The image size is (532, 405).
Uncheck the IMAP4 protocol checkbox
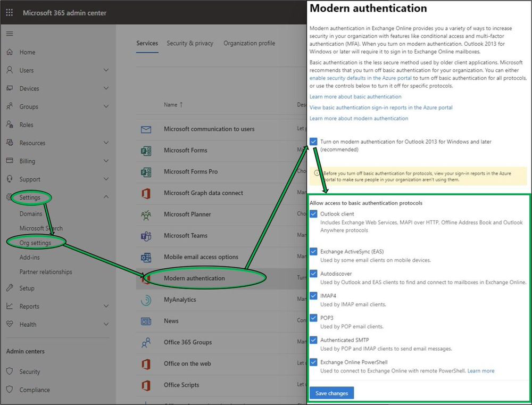click(313, 296)
